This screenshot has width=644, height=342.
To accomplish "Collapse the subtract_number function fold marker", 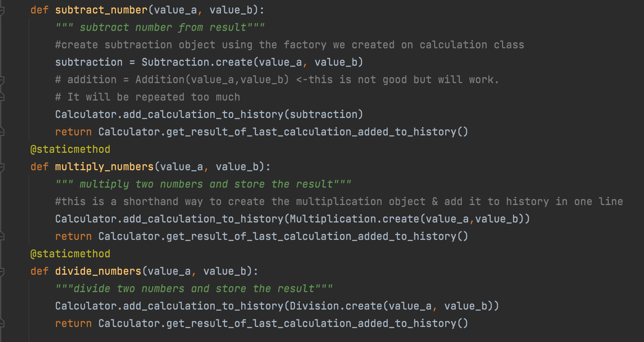I will (x=2, y=10).
